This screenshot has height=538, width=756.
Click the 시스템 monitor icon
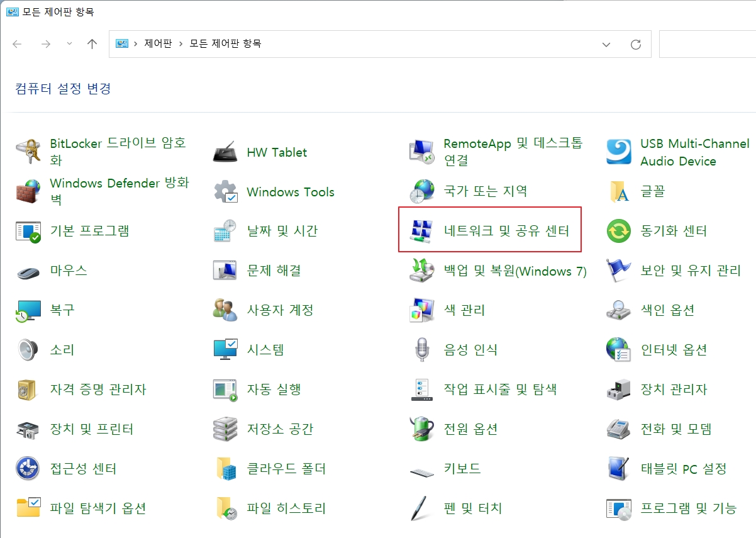[225, 349]
